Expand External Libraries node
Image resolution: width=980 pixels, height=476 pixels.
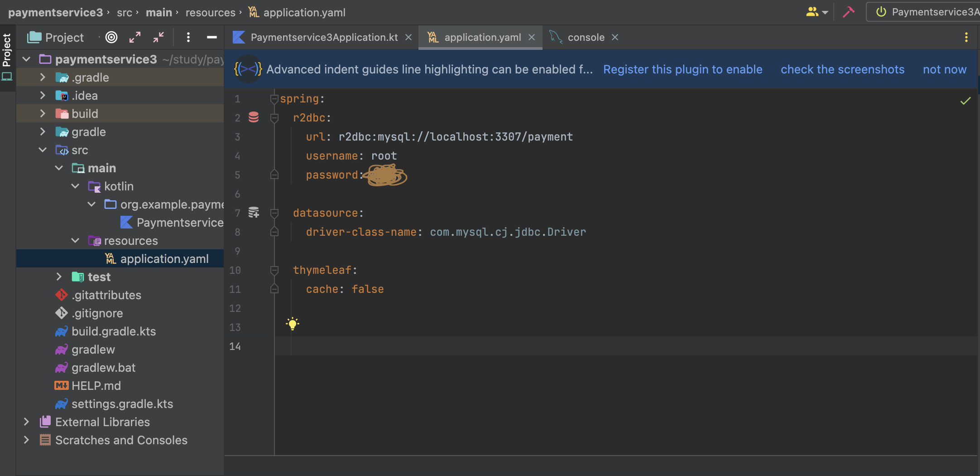pyautogui.click(x=26, y=422)
